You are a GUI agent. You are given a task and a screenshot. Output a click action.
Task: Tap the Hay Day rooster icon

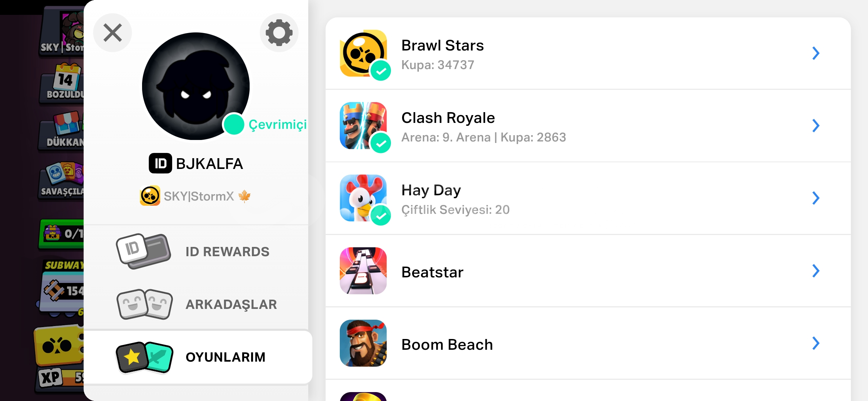(x=363, y=198)
